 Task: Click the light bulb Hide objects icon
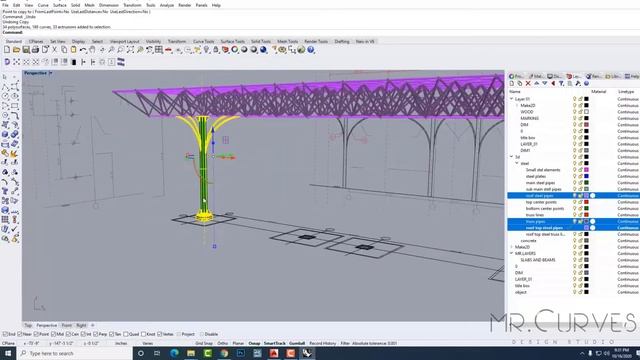(x=207, y=50)
